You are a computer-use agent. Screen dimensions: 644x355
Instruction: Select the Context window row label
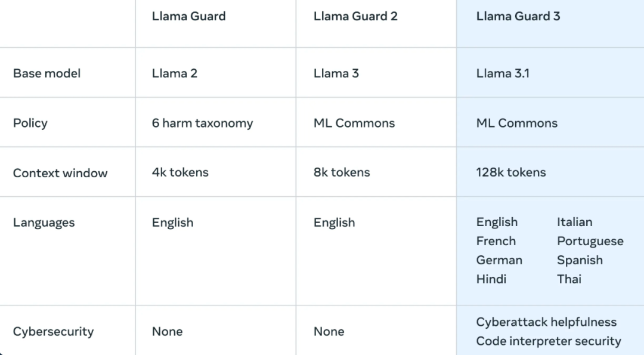[60, 173]
